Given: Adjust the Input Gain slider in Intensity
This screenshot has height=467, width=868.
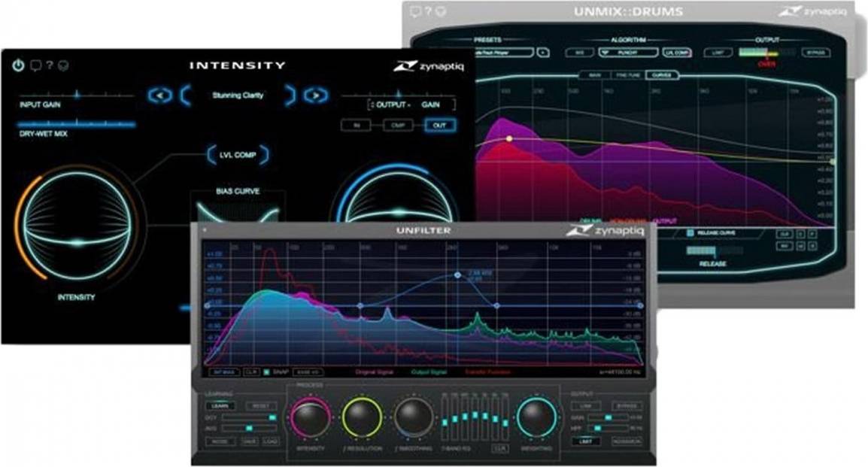Looking at the screenshot, I should pyautogui.click(x=77, y=96).
